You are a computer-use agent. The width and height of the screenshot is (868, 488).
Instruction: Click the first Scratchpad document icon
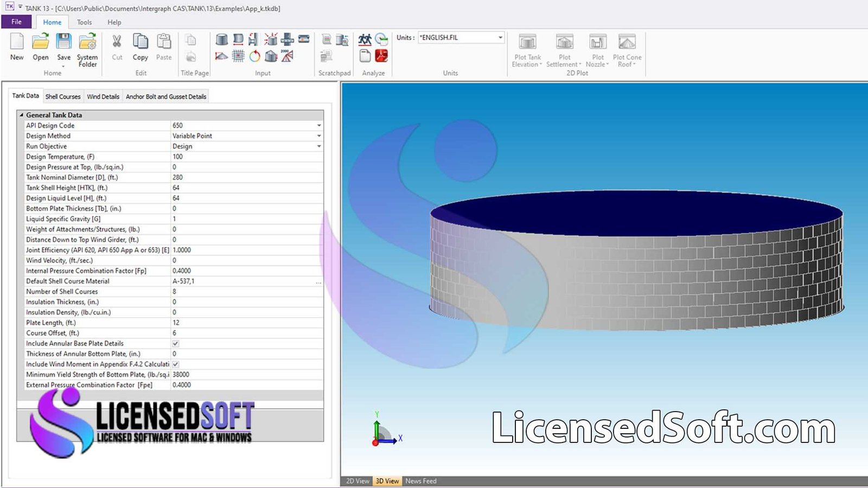point(326,40)
